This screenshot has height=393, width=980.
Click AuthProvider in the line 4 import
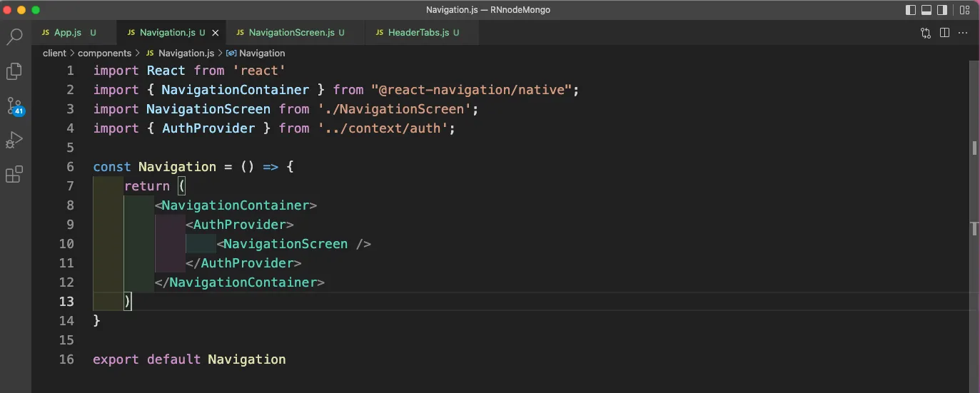coord(208,128)
